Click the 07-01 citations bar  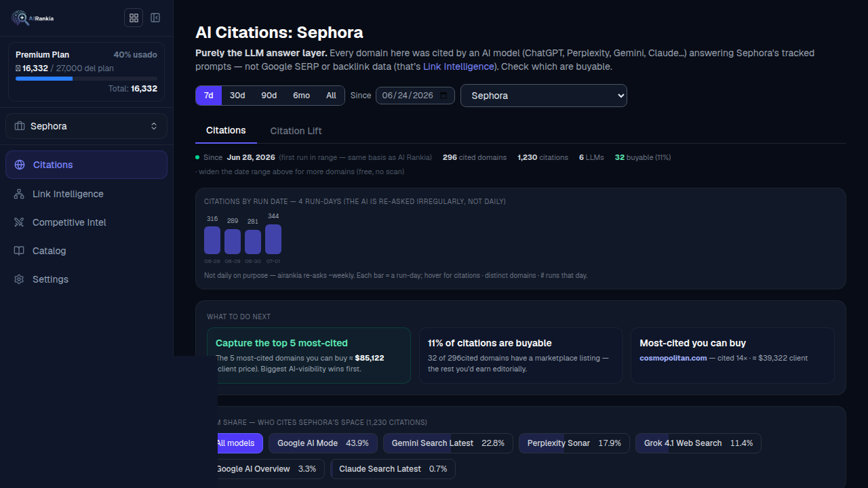click(273, 239)
